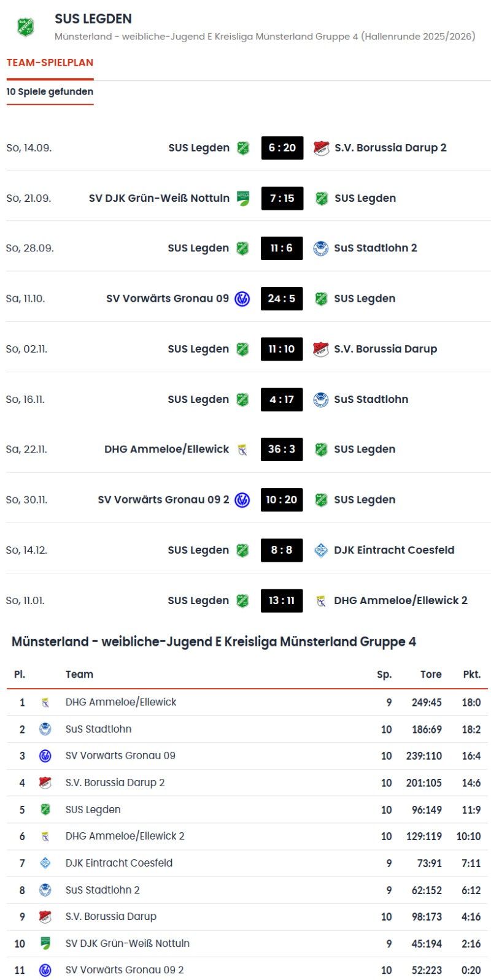
Task: Open SuS Stadtlohn in standings table
Action: (x=98, y=729)
